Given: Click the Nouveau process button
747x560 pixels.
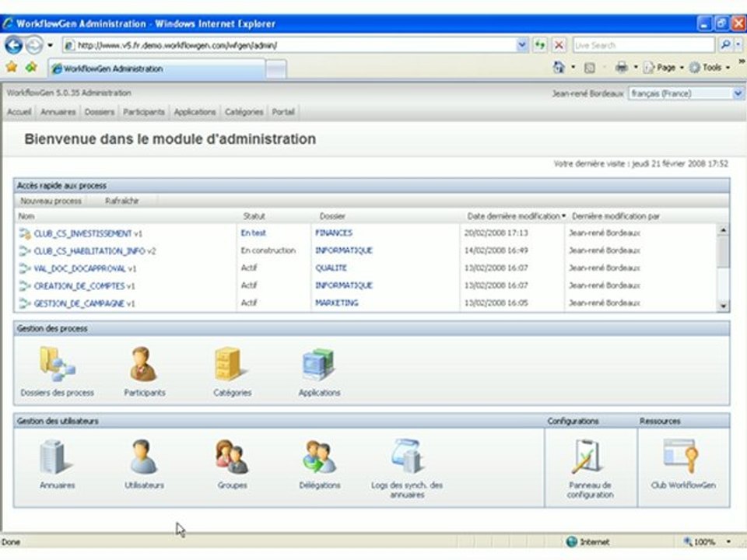Looking at the screenshot, I should coord(51,201).
